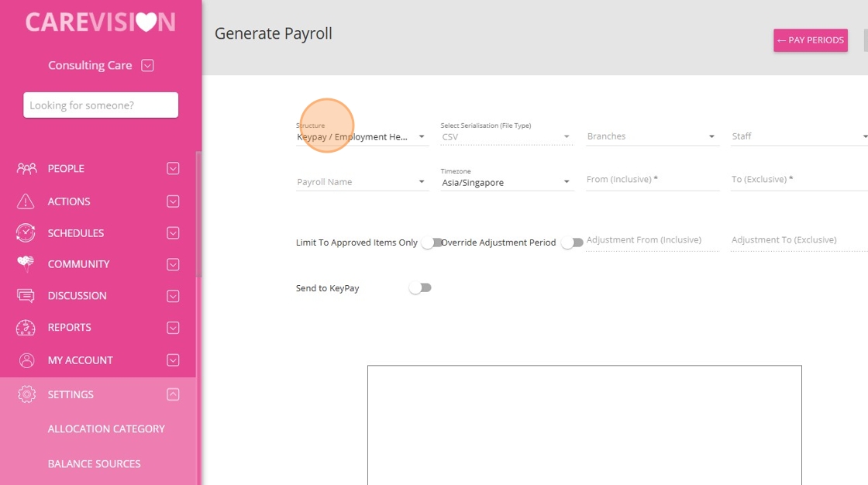Click the CareVision logo
The height and width of the screenshot is (485, 868).
coord(100,22)
